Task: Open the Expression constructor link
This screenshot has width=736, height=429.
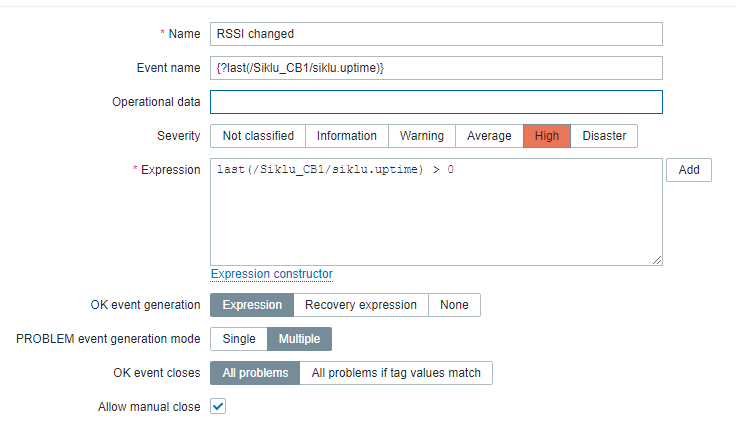Action: pos(271,274)
